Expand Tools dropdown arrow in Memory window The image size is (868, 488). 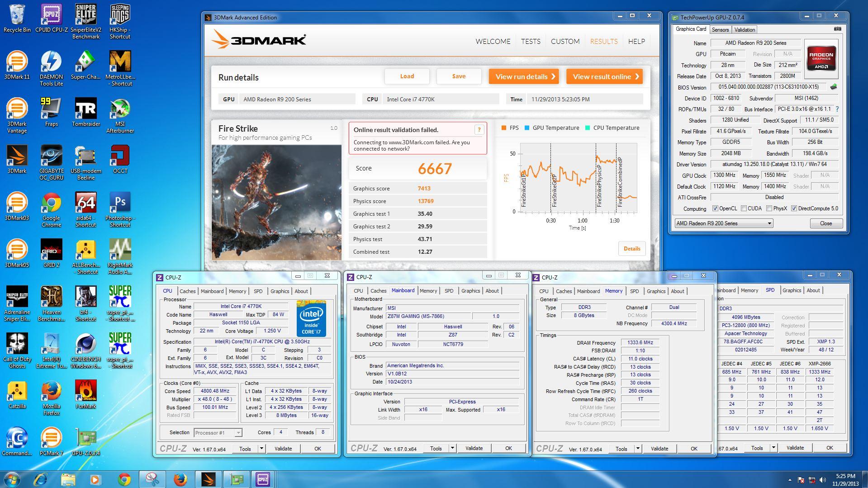pos(638,449)
